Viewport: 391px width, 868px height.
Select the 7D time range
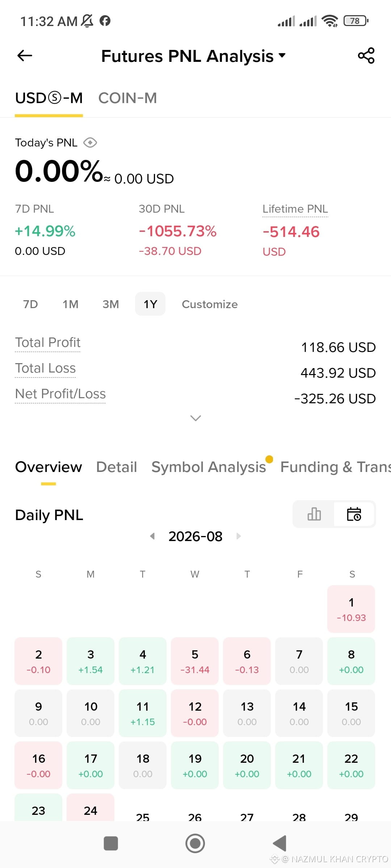click(30, 304)
